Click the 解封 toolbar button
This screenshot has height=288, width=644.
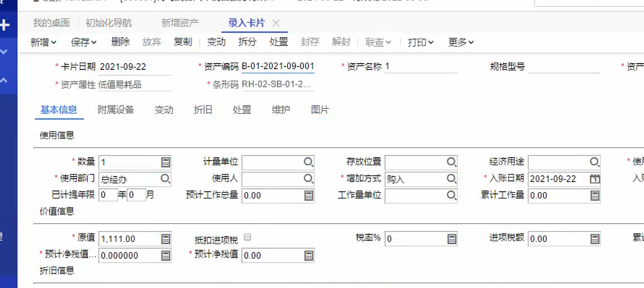pos(341,42)
